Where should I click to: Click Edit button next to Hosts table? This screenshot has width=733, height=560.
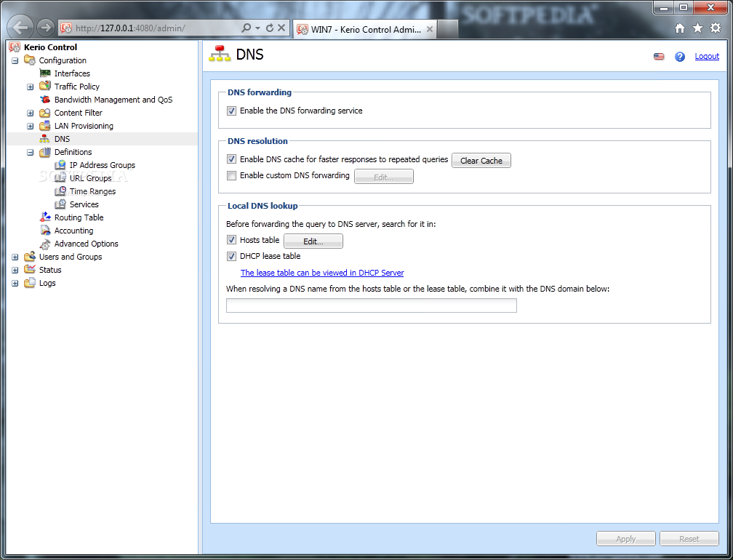[313, 241]
